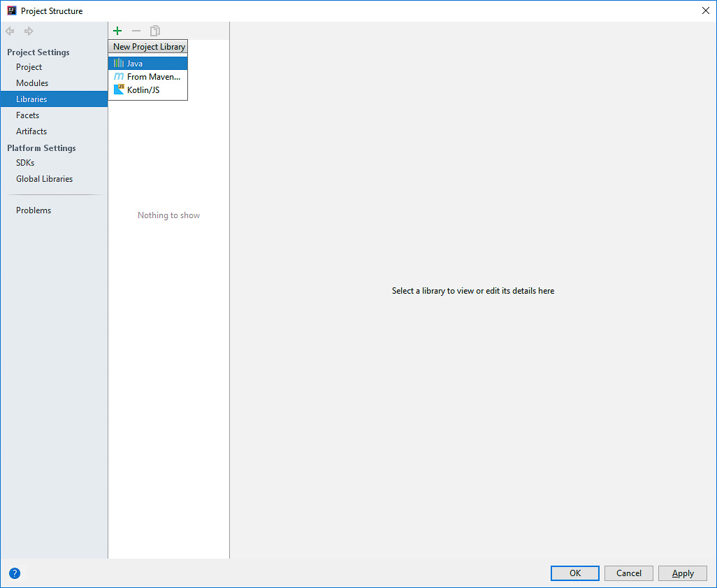Image resolution: width=717 pixels, height=588 pixels.
Task: Open the Facets section
Action: pyautogui.click(x=28, y=115)
